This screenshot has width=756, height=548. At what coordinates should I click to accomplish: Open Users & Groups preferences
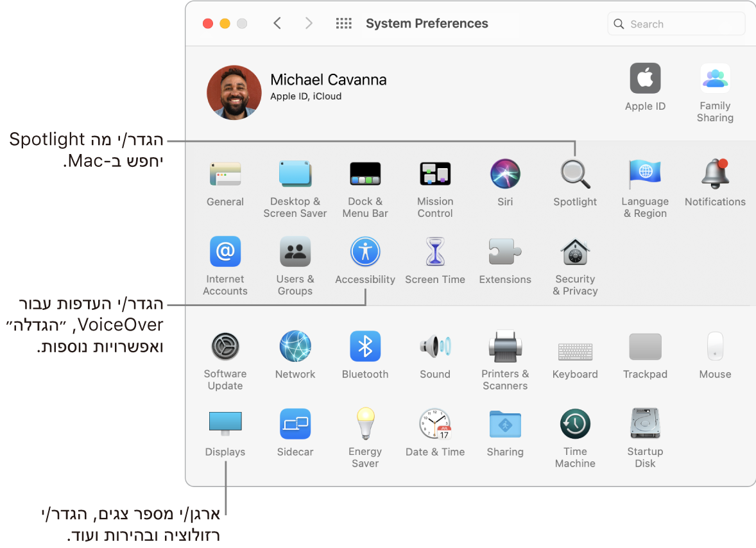[295, 252]
